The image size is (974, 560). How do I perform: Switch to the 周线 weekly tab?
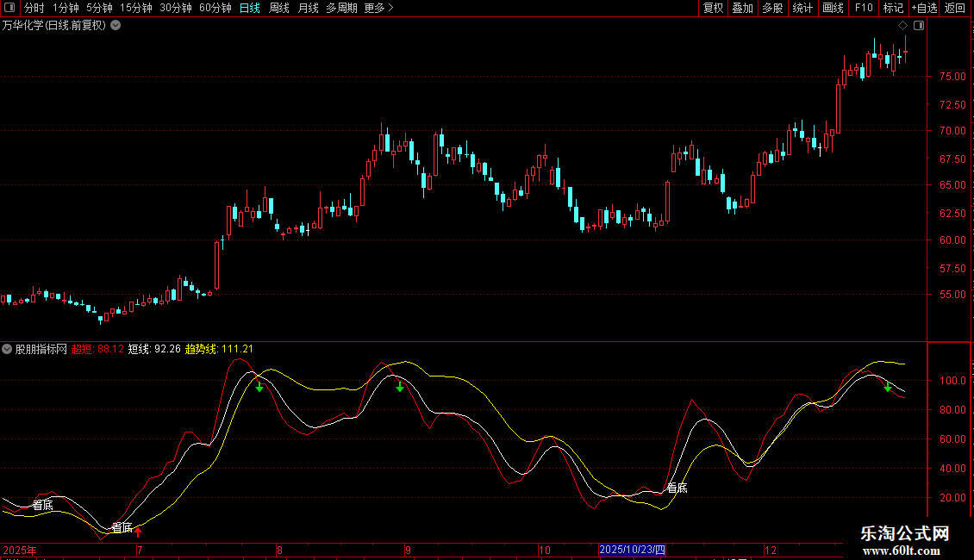(279, 8)
